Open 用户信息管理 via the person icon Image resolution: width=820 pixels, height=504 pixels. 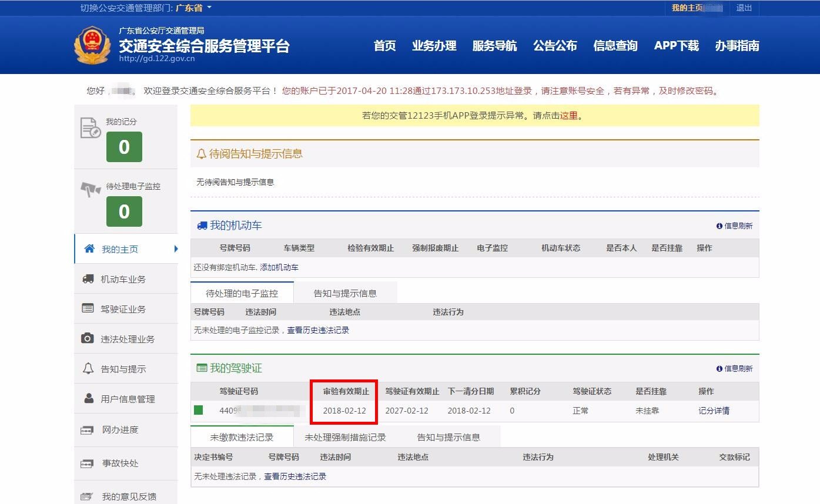(89, 398)
